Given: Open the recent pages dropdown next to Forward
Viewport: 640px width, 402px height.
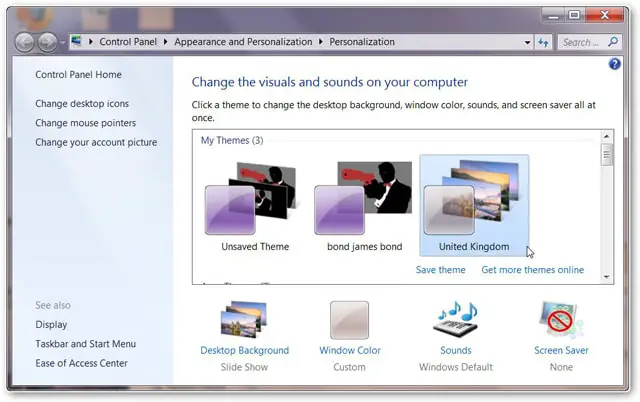Looking at the screenshot, I should point(62,43).
